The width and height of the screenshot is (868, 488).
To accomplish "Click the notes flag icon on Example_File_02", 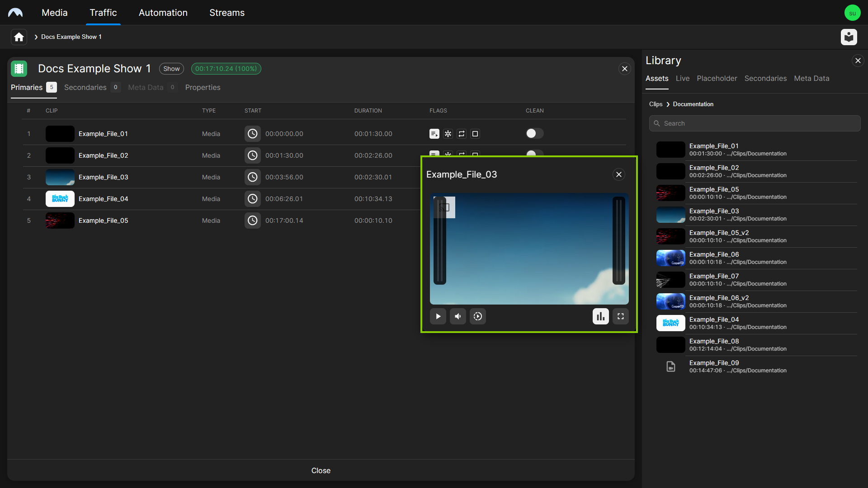I will pyautogui.click(x=434, y=155).
